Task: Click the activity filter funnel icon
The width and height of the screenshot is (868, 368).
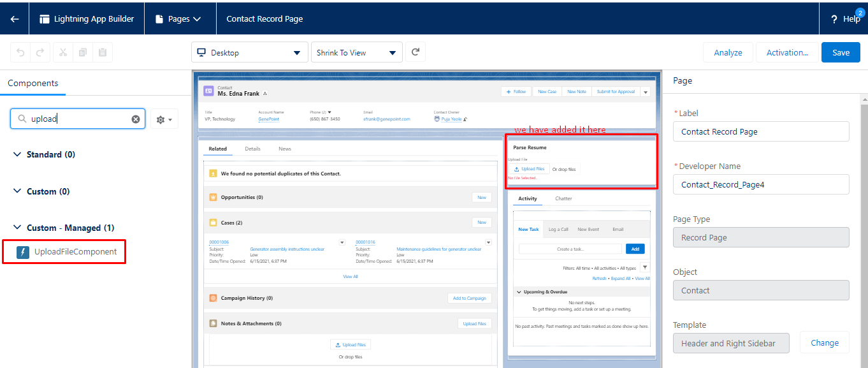Action: (x=645, y=268)
